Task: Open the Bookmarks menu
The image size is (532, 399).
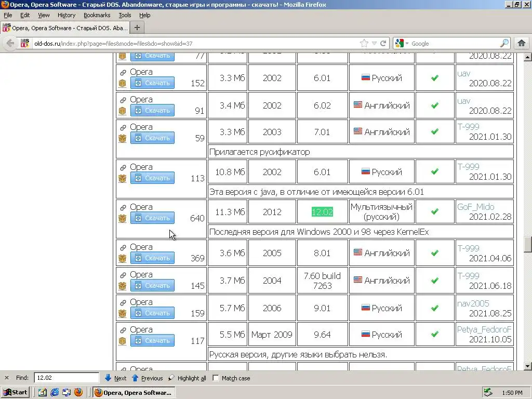Action: [97, 15]
